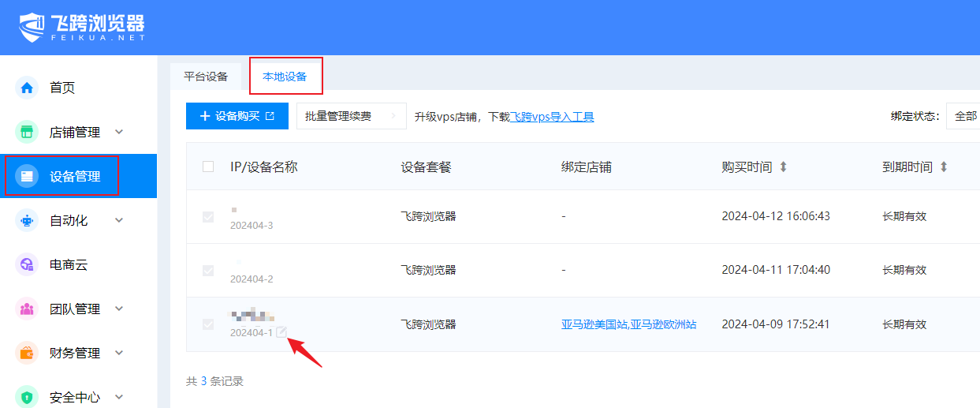Sort by 购买时间 column arrows
The image size is (980, 408).
pyautogui.click(x=783, y=167)
